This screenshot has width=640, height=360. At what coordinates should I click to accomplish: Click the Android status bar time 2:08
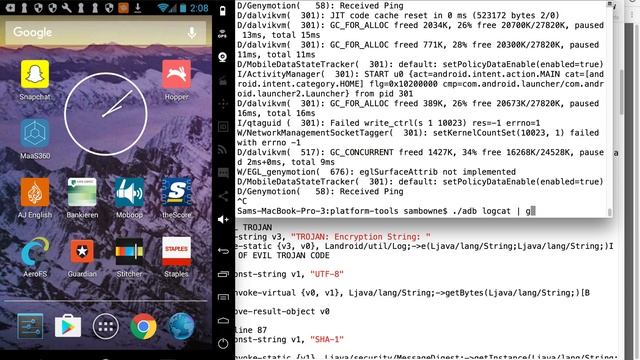click(199, 8)
